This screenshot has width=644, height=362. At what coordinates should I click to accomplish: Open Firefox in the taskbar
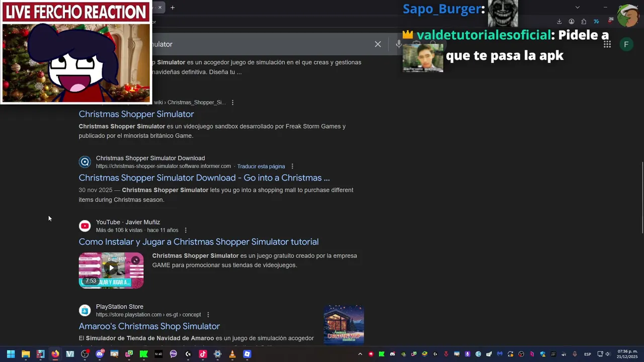coord(55,354)
